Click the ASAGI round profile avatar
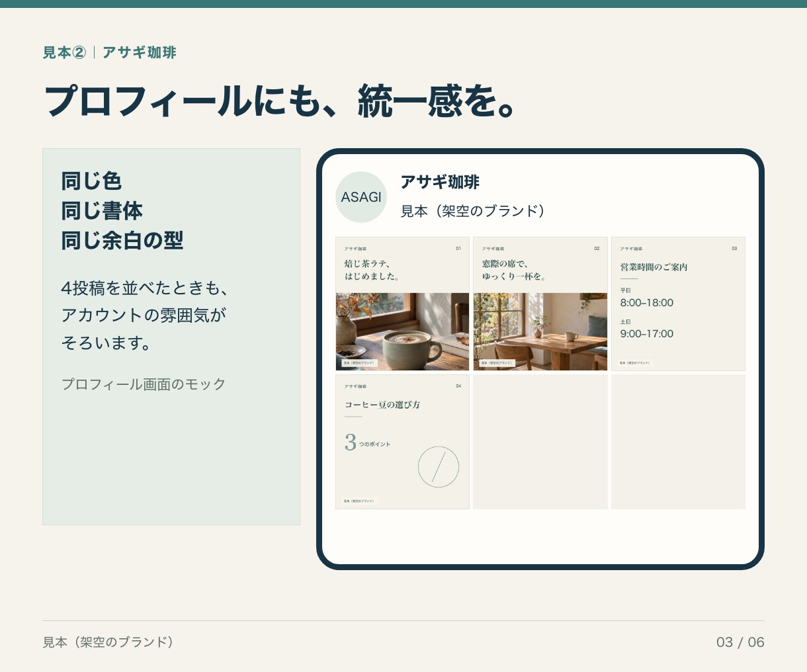 click(361, 197)
